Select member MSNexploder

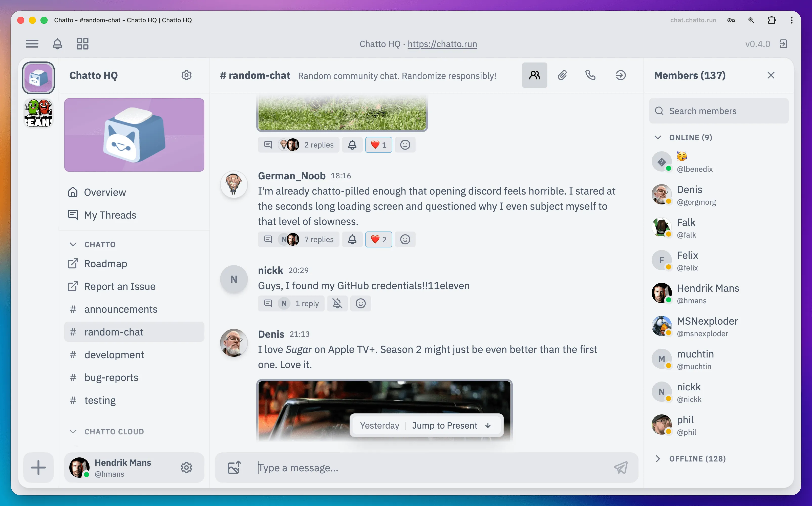click(719, 327)
